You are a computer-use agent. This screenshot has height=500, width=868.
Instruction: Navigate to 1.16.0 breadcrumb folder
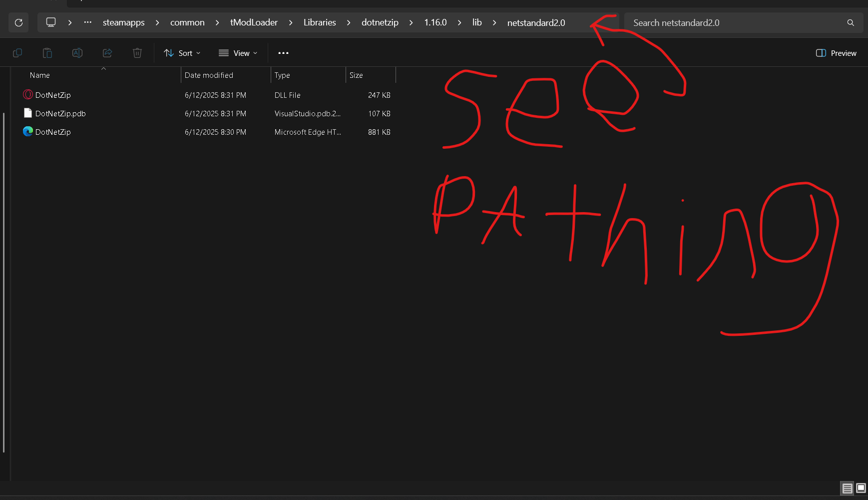[x=435, y=22]
